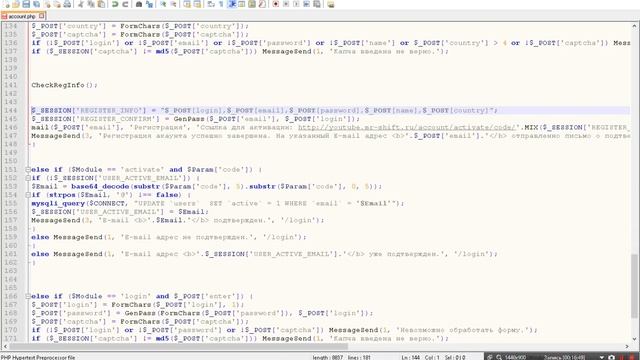
Task: Click 'PHP Hypertext Preprocessor file' in status bar
Action: [38, 357]
